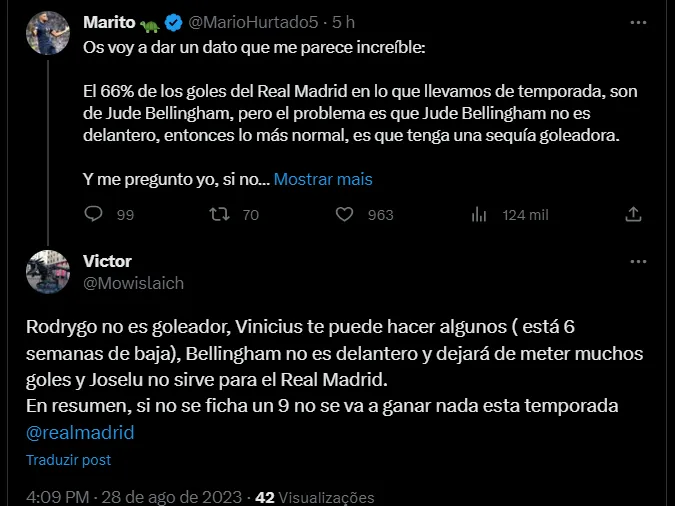
Task: Expand tweet with Mostrar mais
Action: (323, 180)
